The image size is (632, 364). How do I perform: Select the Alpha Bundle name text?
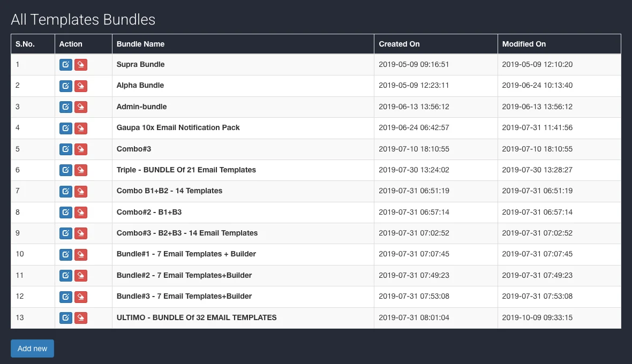click(140, 85)
